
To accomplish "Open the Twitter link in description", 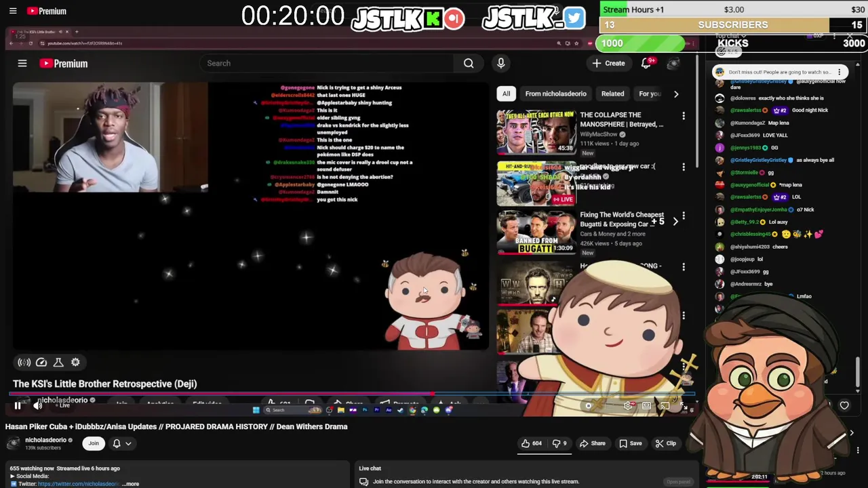I will [79, 484].
